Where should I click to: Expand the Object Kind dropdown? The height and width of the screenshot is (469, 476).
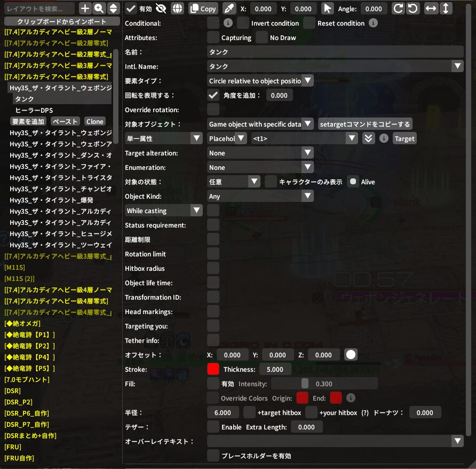pos(260,196)
